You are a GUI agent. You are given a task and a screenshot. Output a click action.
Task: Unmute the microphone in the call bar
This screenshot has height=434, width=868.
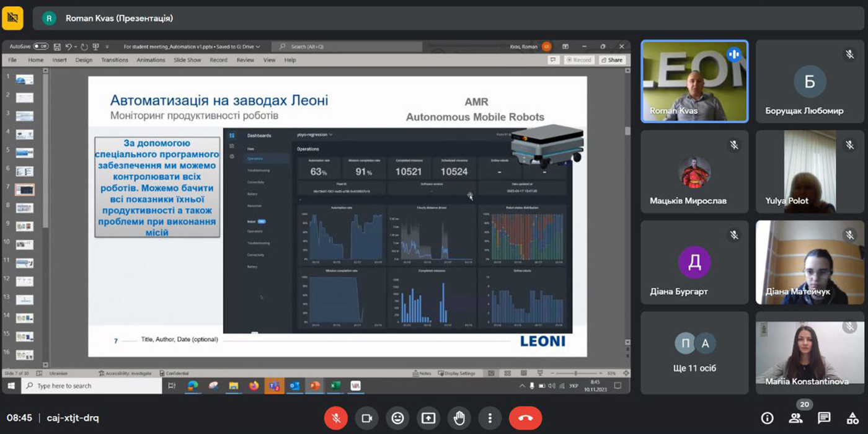[x=335, y=418]
